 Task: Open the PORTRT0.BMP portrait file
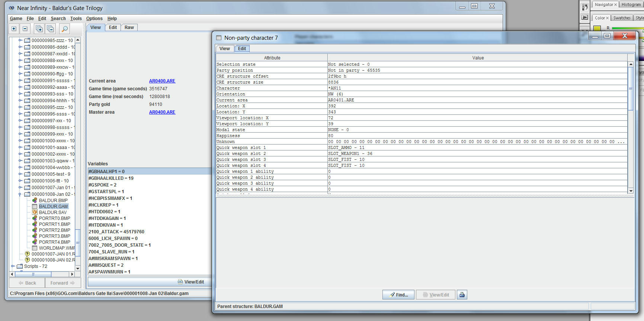[x=54, y=218]
